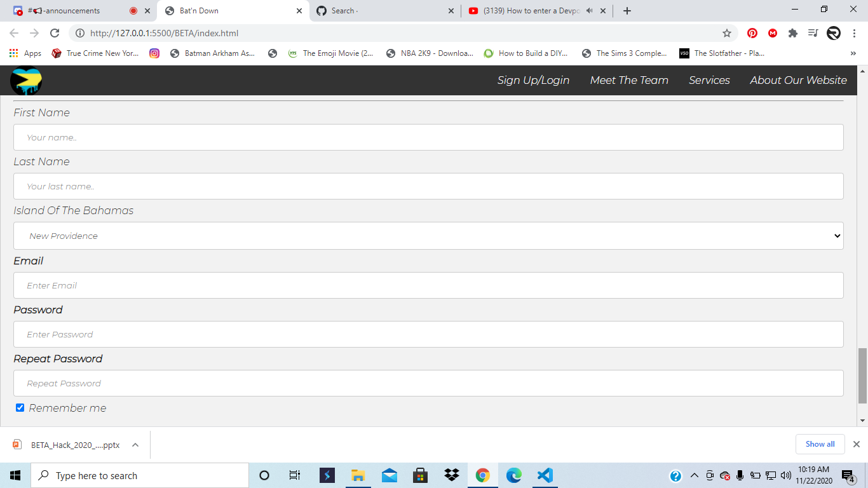
Task: Open the BETA_Hack_2020 pptx download
Action: [x=75, y=445]
